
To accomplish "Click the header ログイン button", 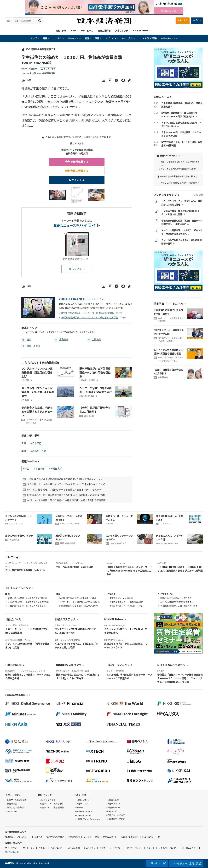I will pos(197,21).
